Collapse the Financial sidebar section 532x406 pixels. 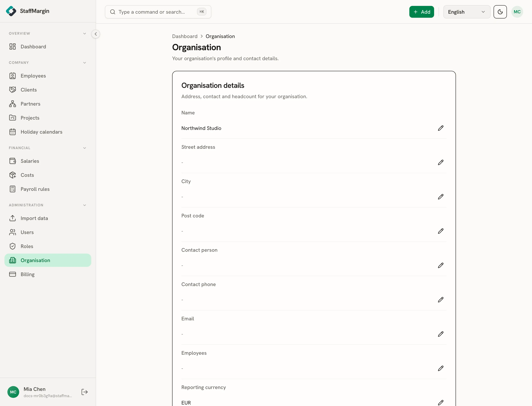[84, 148]
